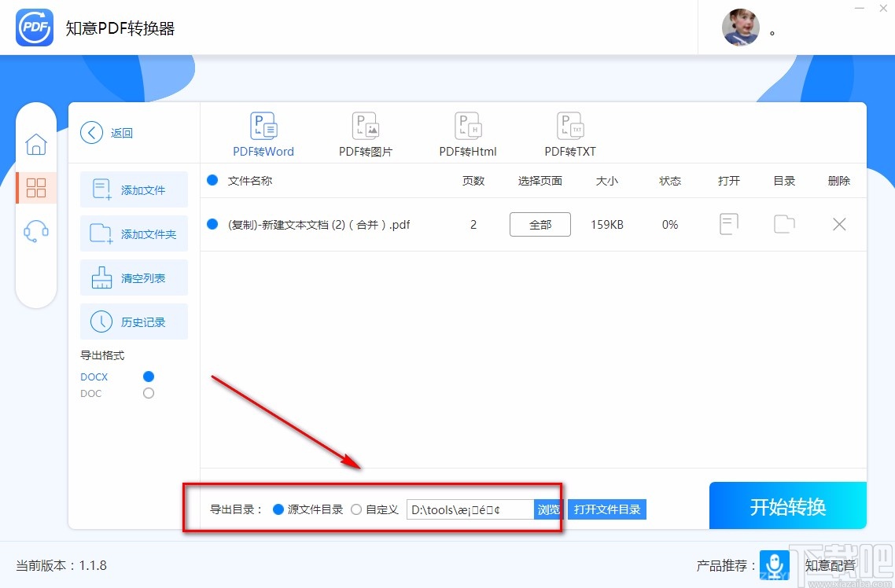Choose 自定义 for the export directory
The width and height of the screenshot is (895, 588).
point(355,509)
